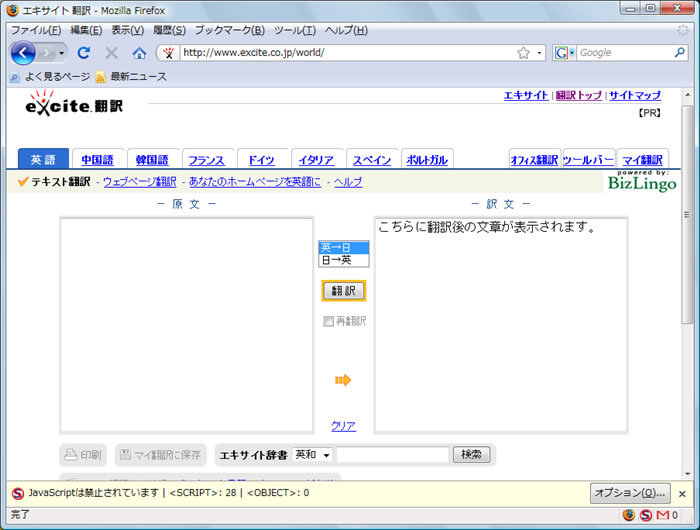Open the マイ翻訳 tab
Image resolution: width=700 pixels, height=530 pixels.
click(x=642, y=160)
